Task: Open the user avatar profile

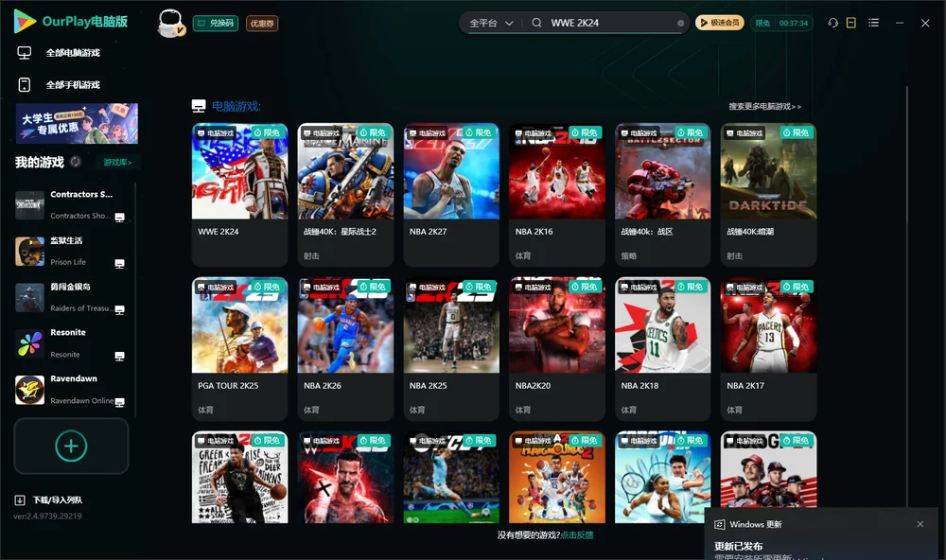Action: point(170,24)
